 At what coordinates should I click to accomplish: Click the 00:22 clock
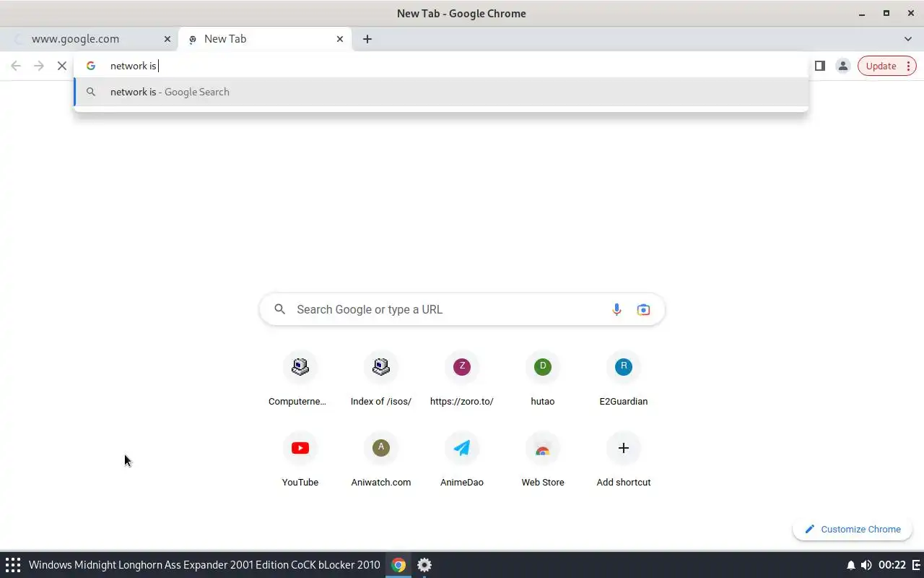[x=892, y=565]
